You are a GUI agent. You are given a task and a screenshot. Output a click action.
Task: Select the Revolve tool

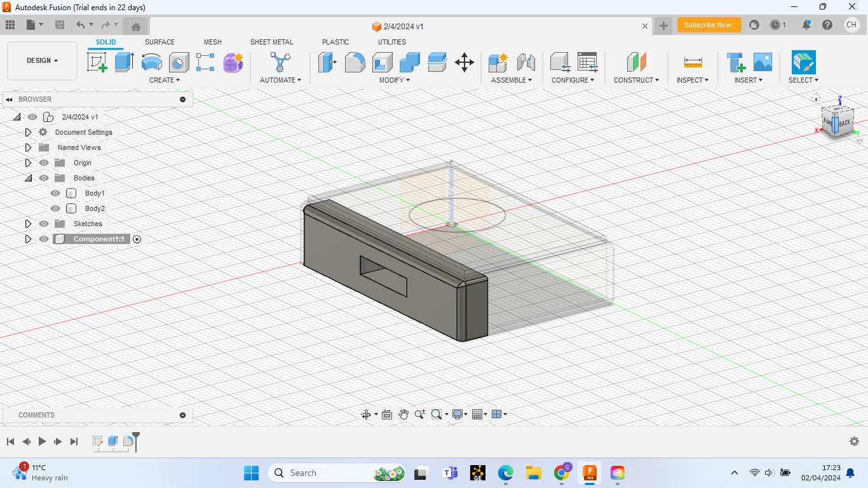coord(151,62)
